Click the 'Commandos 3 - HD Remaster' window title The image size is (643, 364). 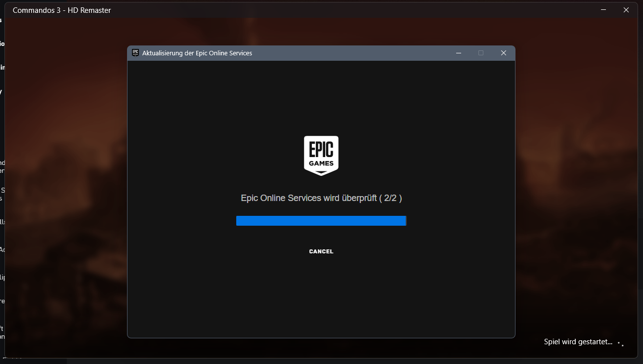click(x=62, y=10)
